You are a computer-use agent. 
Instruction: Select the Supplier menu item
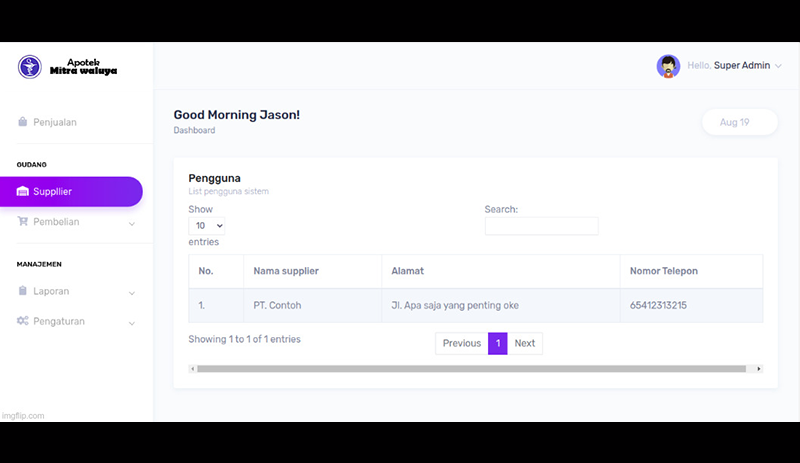(x=52, y=191)
